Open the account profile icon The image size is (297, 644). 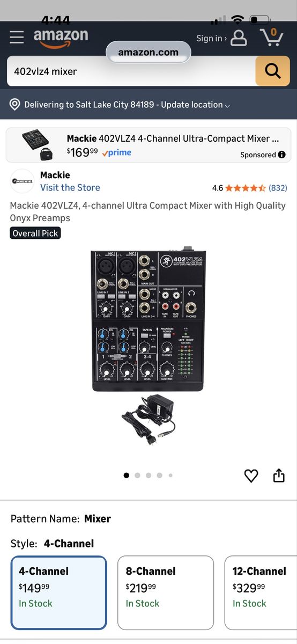[x=239, y=38]
